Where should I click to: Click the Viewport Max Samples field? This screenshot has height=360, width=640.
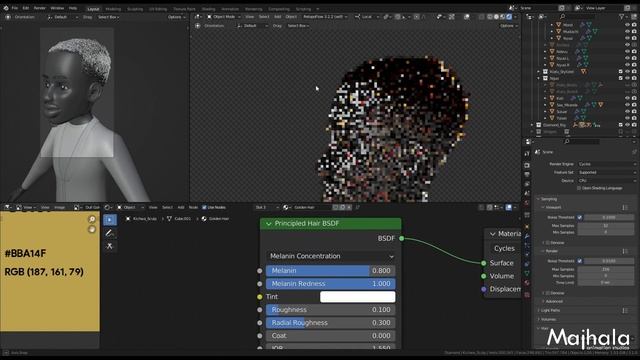tap(606, 225)
